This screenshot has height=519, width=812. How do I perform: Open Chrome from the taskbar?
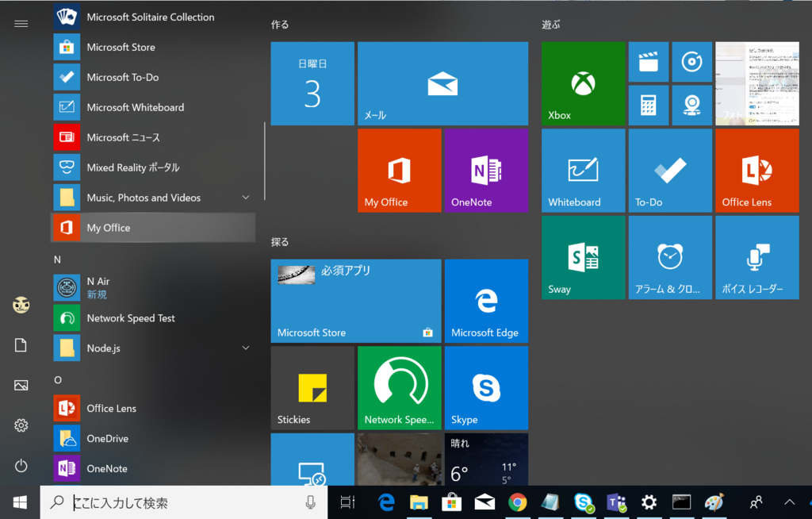[x=517, y=502]
